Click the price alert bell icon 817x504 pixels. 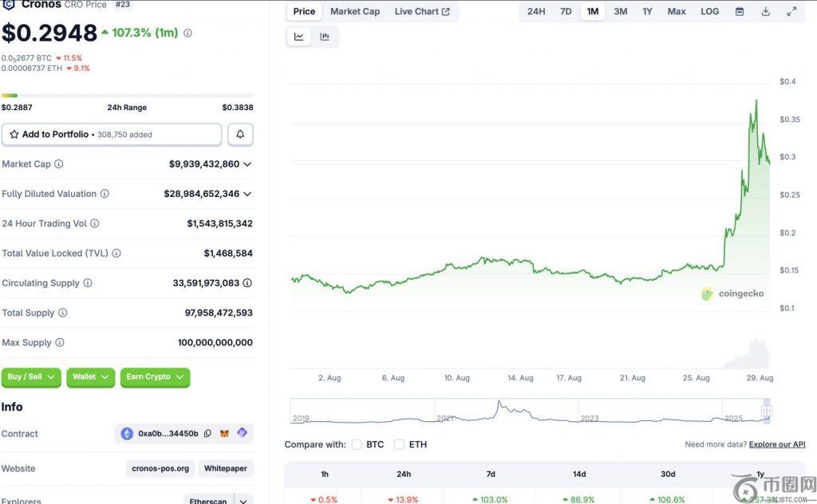pos(240,135)
